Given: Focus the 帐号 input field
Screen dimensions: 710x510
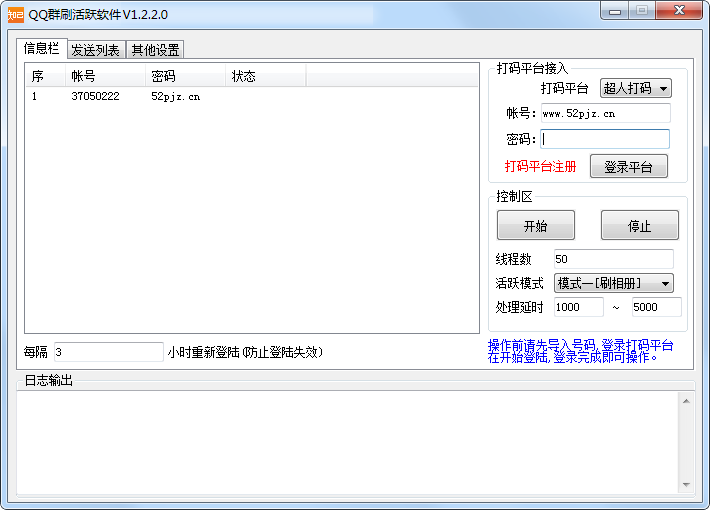Looking at the screenshot, I should coord(605,114).
